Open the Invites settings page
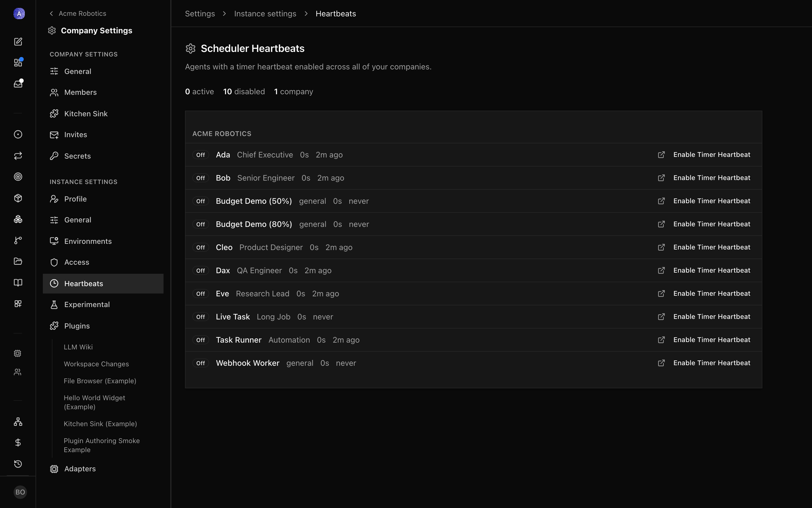 (x=103, y=135)
